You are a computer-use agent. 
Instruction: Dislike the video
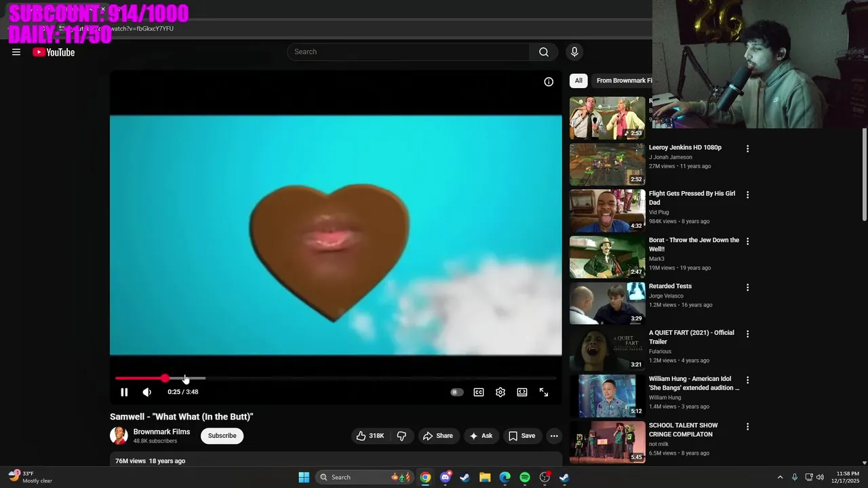pyautogui.click(x=401, y=436)
